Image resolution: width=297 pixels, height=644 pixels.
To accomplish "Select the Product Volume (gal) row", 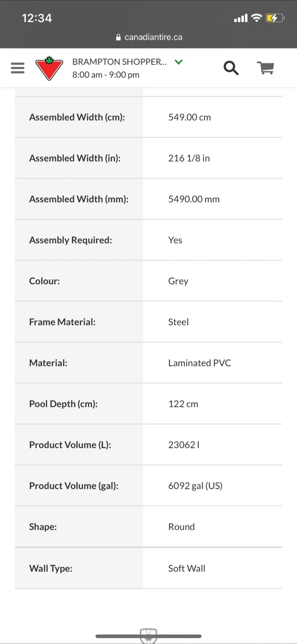I will [148, 486].
